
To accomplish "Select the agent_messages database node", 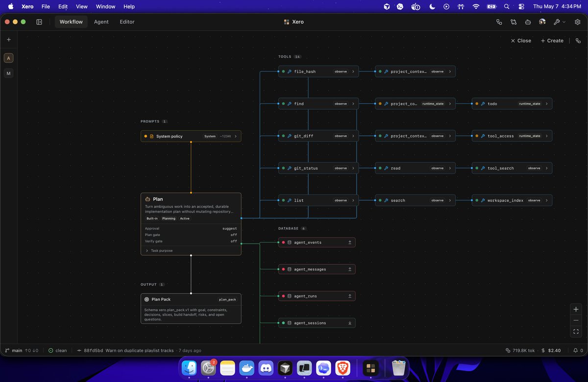I will pyautogui.click(x=317, y=269).
